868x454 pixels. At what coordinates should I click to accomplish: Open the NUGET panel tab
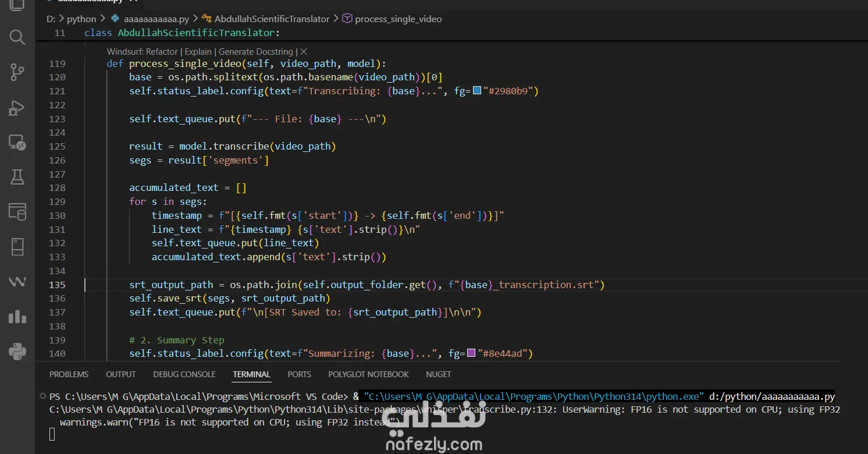pyautogui.click(x=439, y=374)
